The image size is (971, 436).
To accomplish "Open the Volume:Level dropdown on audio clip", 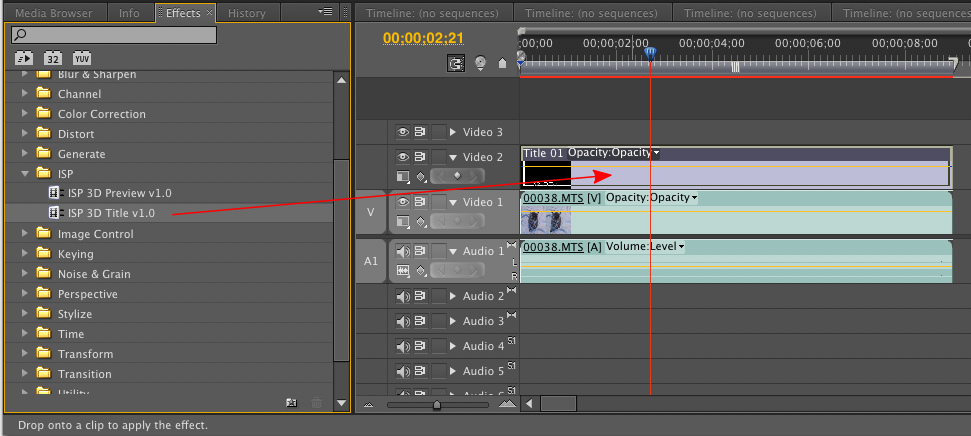I will pyautogui.click(x=681, y=246).
